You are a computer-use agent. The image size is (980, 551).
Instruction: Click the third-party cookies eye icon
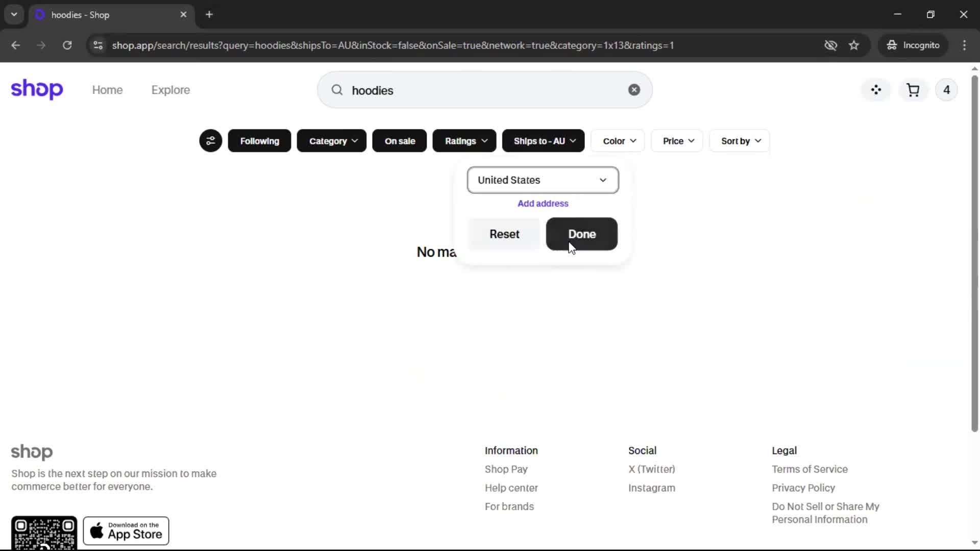830,45
